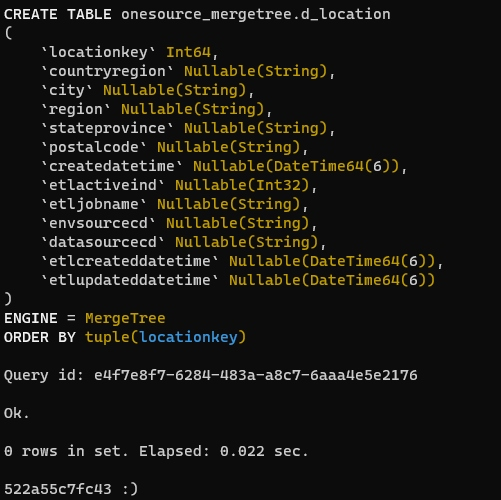
Task: Click the `etlactiveind` column name
Action: point(103,185)
